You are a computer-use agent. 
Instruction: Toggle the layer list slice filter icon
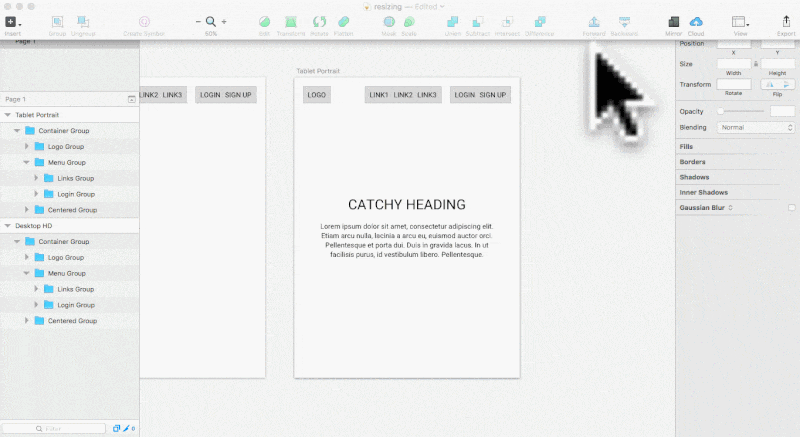click(x=116, y=428)
